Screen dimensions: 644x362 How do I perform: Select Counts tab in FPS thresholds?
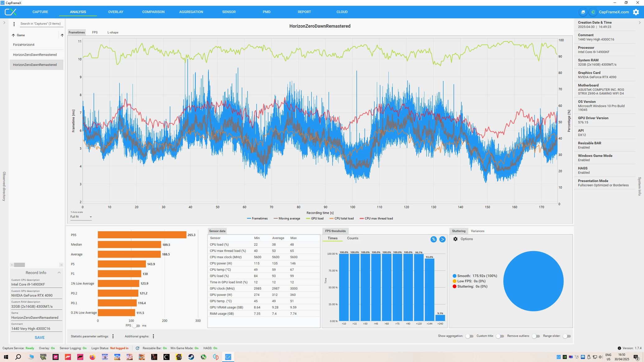coord(353,238)
